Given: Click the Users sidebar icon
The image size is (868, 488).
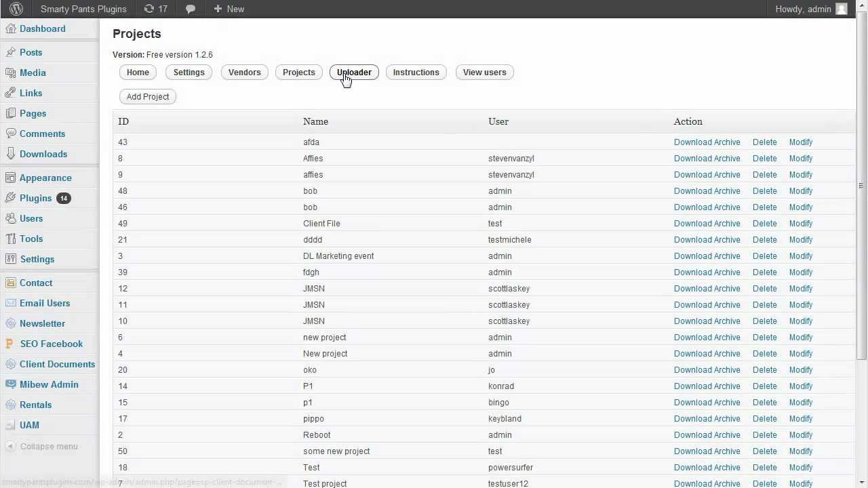Looking at the screenshot, I should coord(10,218).
